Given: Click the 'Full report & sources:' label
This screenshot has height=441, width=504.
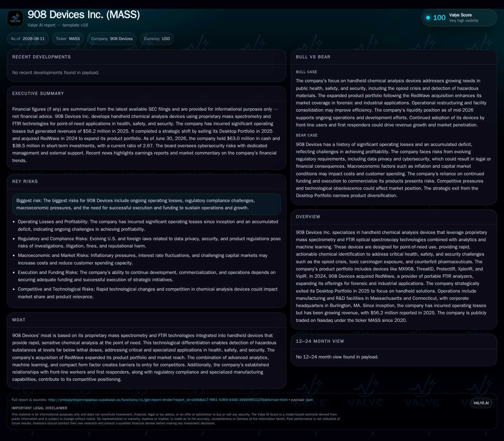Looking at the screenshot, I should [29, 400].
